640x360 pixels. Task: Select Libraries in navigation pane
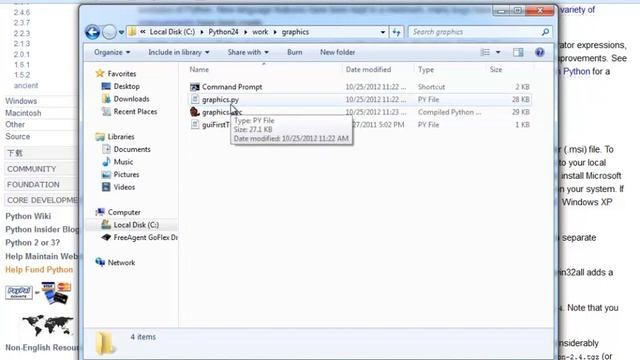tap(121, 136)
